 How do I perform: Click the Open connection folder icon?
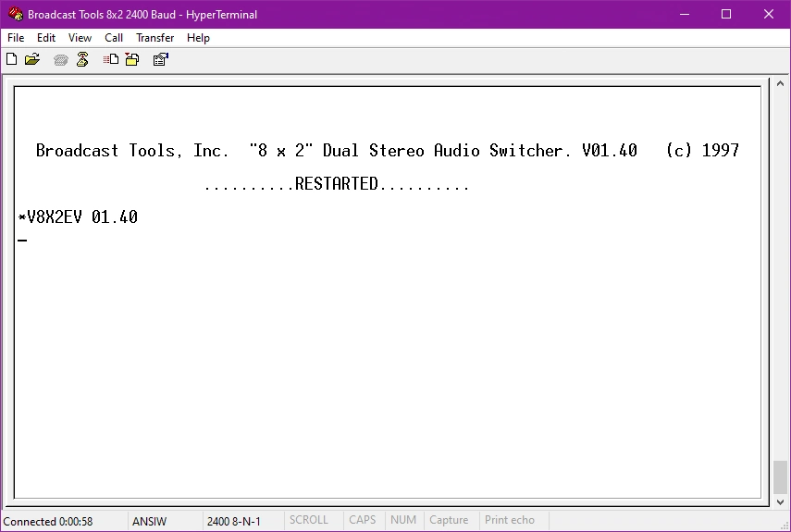click(32, 59)
